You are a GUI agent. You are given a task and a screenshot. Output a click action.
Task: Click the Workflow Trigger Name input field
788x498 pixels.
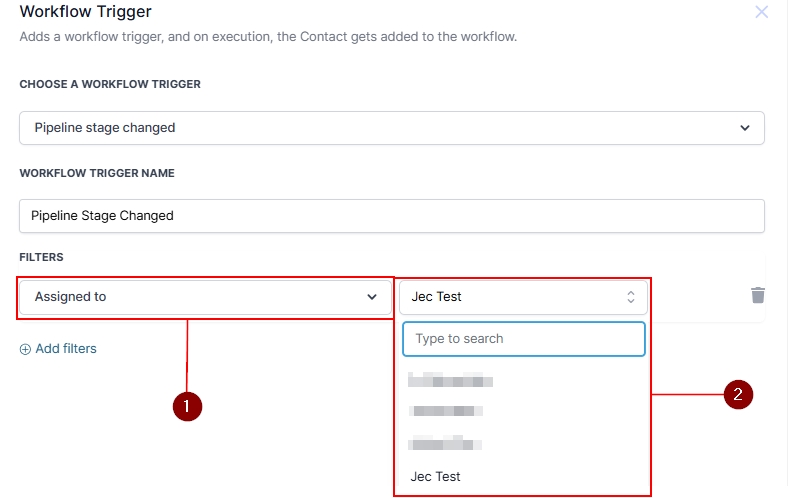click(x=391, y=216)
